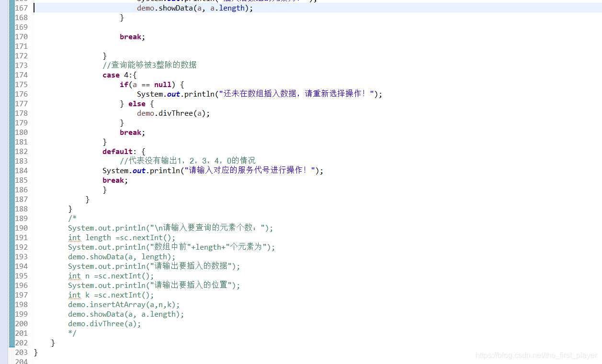602x364 pixels.
Task: Click line number 204 in the gutter
Action: pos(22,361)
